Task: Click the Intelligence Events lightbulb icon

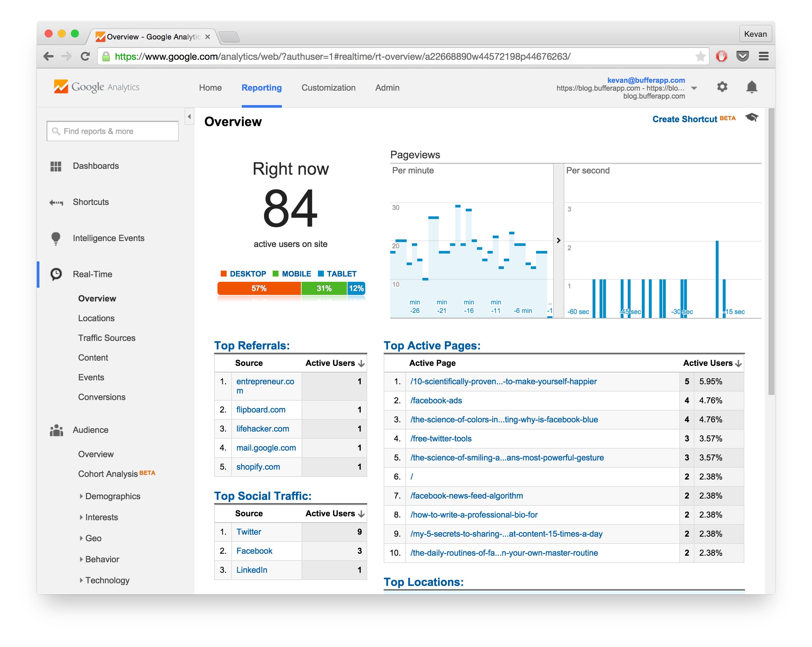Action: click(56, 238)
